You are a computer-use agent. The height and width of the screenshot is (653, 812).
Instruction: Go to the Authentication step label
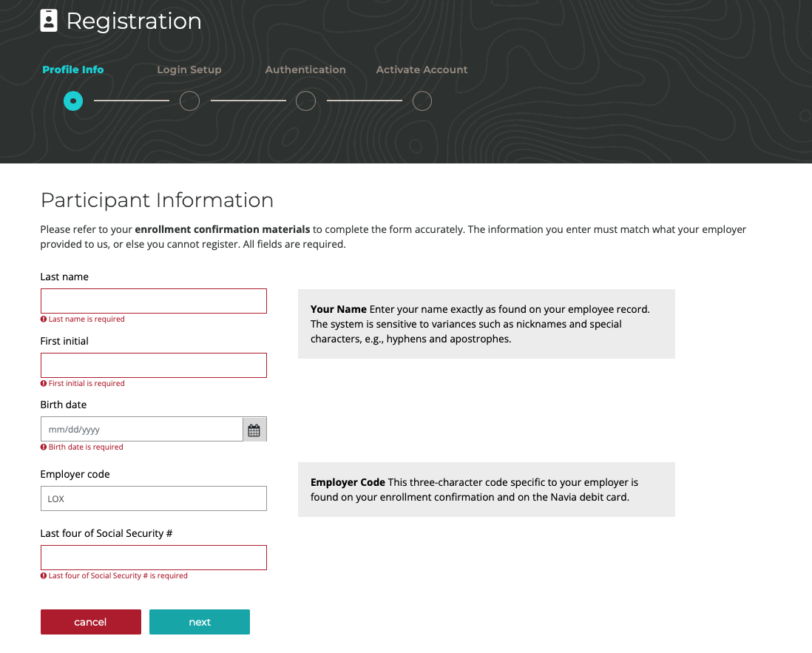pos(305,70)
